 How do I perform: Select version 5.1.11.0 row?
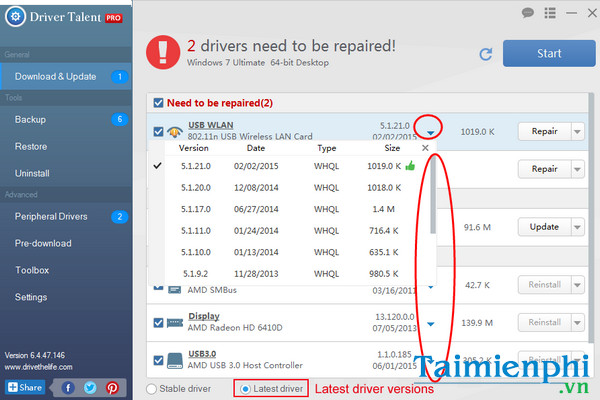pyautogui.click(x=293, y=231)
